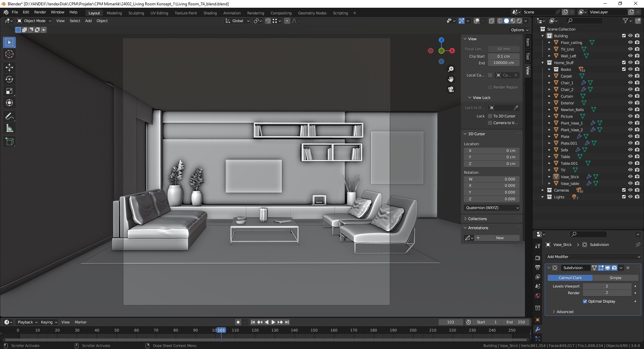Switch to wireframe viewport shading
Screen dimensions: 644x349
click(500, 21)
